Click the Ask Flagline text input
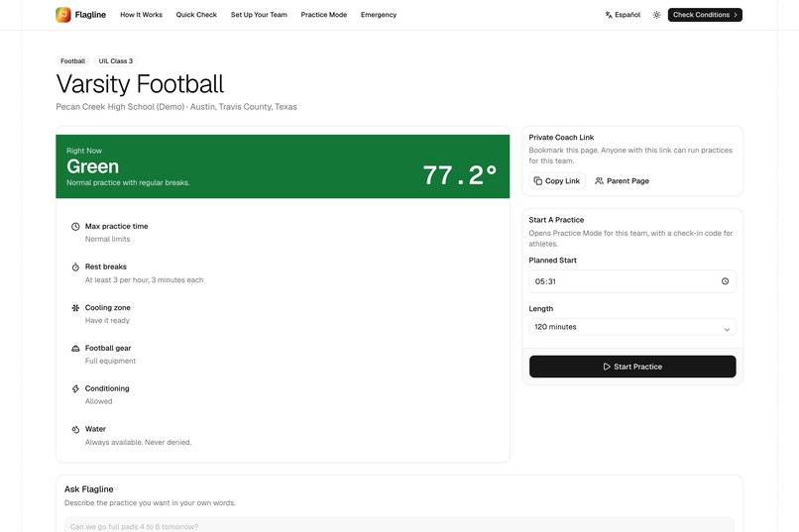Screen dimensions: 799x532 tap(399, 524)
